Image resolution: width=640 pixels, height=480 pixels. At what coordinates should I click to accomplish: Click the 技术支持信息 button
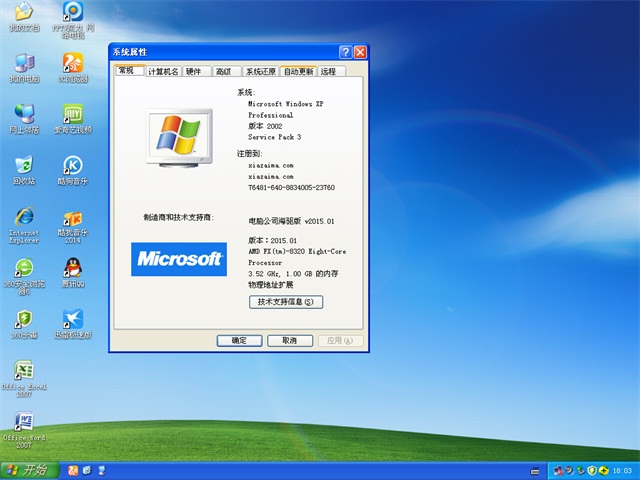[x=286, y=301]
